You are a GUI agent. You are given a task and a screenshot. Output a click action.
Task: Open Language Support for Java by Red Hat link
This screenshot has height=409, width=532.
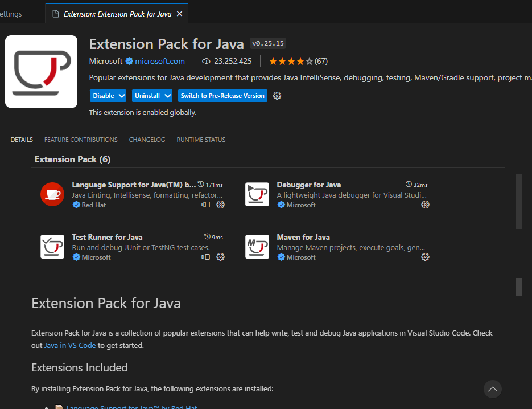(131, 407)
